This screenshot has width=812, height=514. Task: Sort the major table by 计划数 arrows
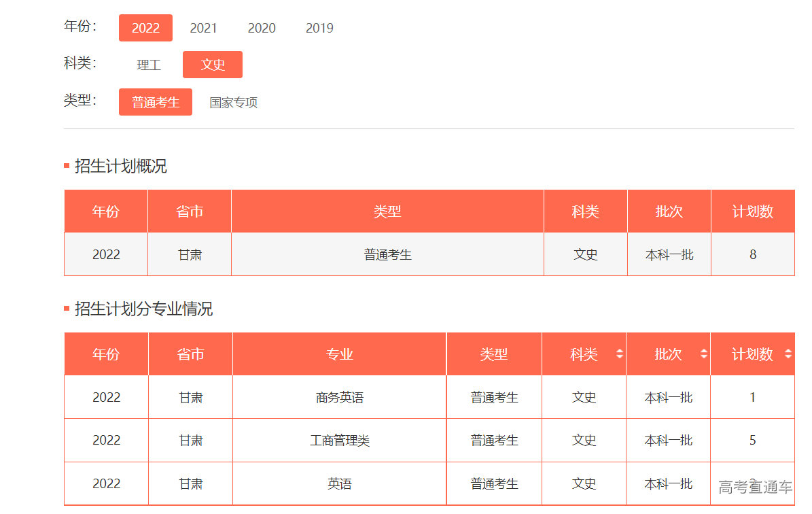[788, 354]
